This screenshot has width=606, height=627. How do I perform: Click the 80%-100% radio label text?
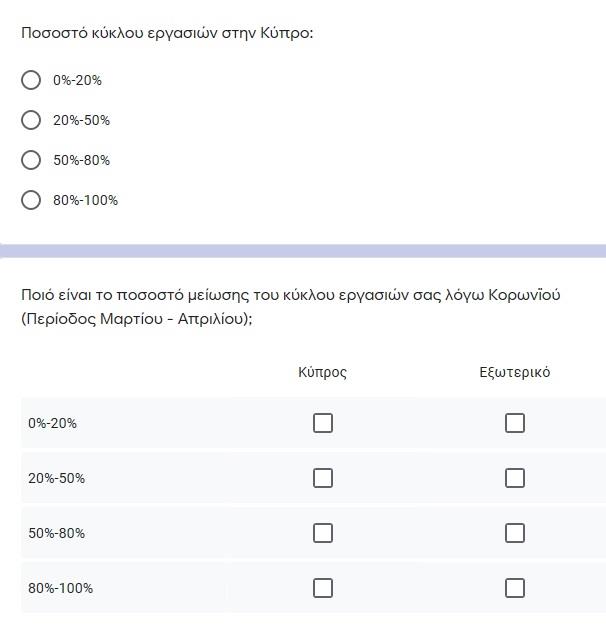pyautogui.click(x=86, y=200)
